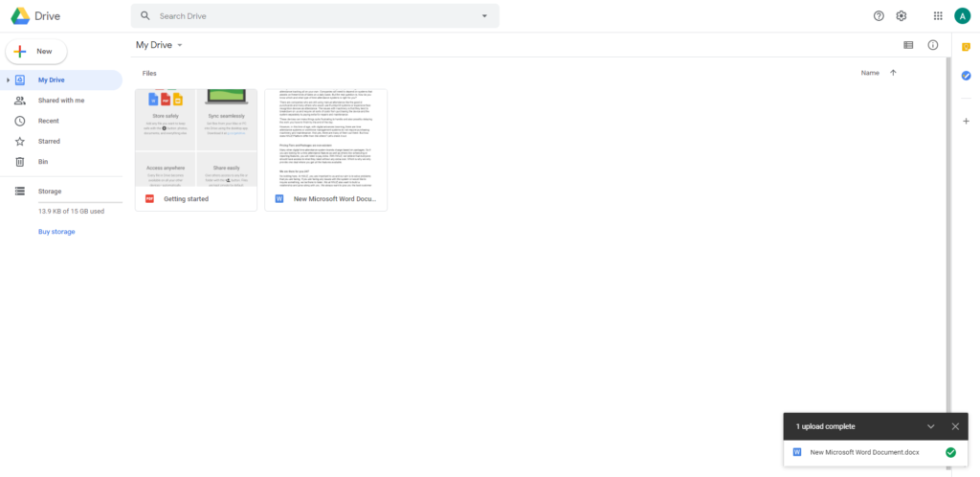Viewport: 980px width, 477px height.
Task: Click the Buy storage link
Action: [56, 232]
